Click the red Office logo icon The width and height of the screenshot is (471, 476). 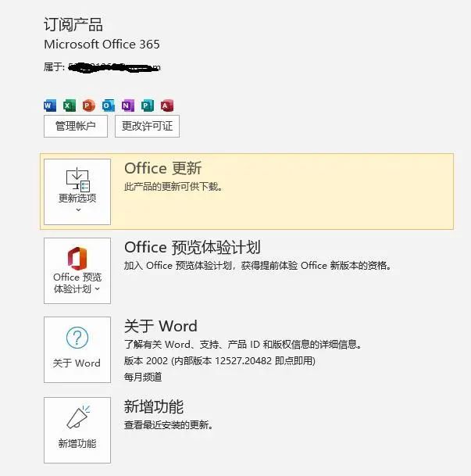click(77, 259)
